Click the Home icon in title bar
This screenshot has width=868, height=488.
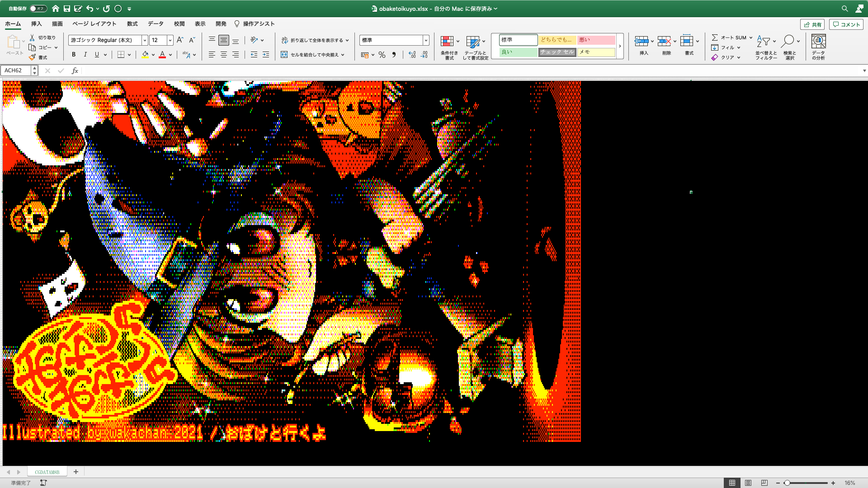56,9
